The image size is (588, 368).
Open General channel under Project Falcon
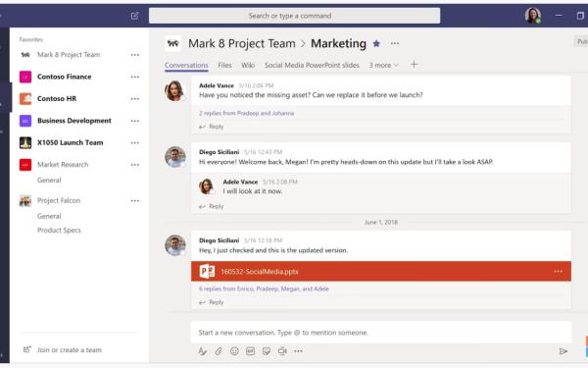point(49,216)
